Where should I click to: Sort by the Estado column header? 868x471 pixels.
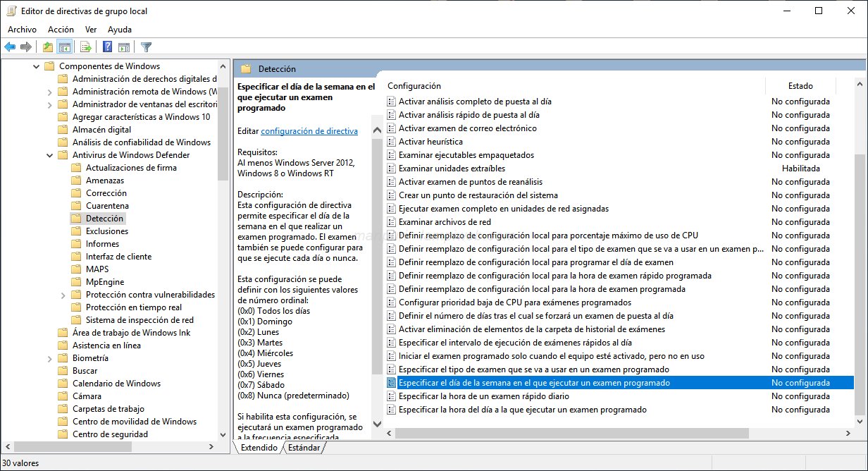[x=800, y=86]
